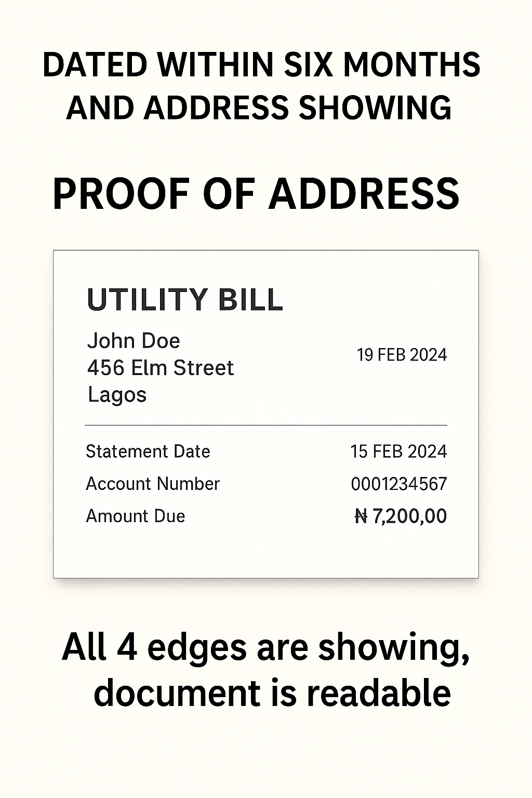Click the 19 FEB 2024 date
The width and height of the screenshot is (532, 798).
click(402, 355)
